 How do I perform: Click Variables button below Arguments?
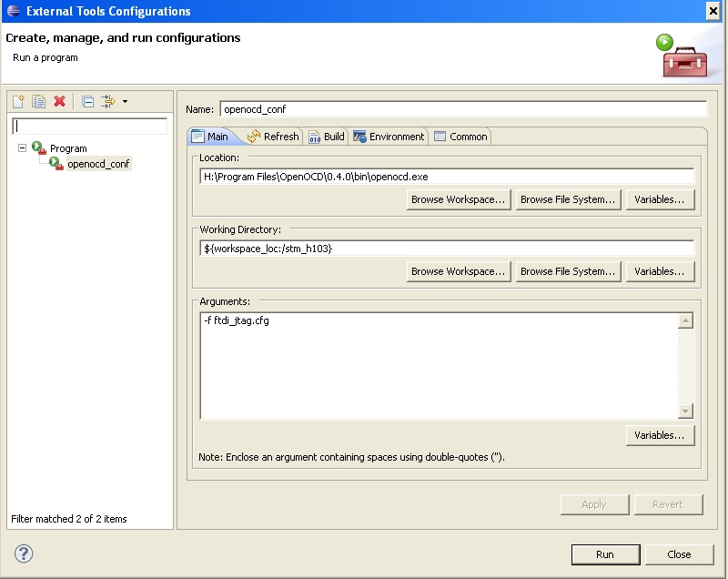[660, 435]
